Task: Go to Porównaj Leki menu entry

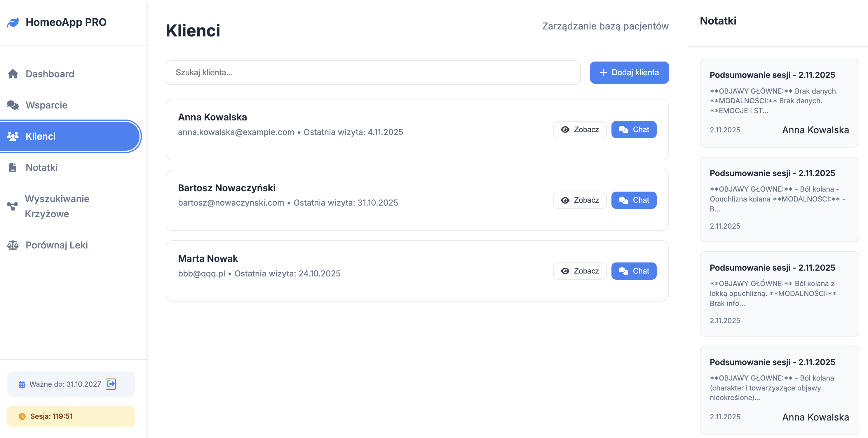Action: [x=57, y=245]
